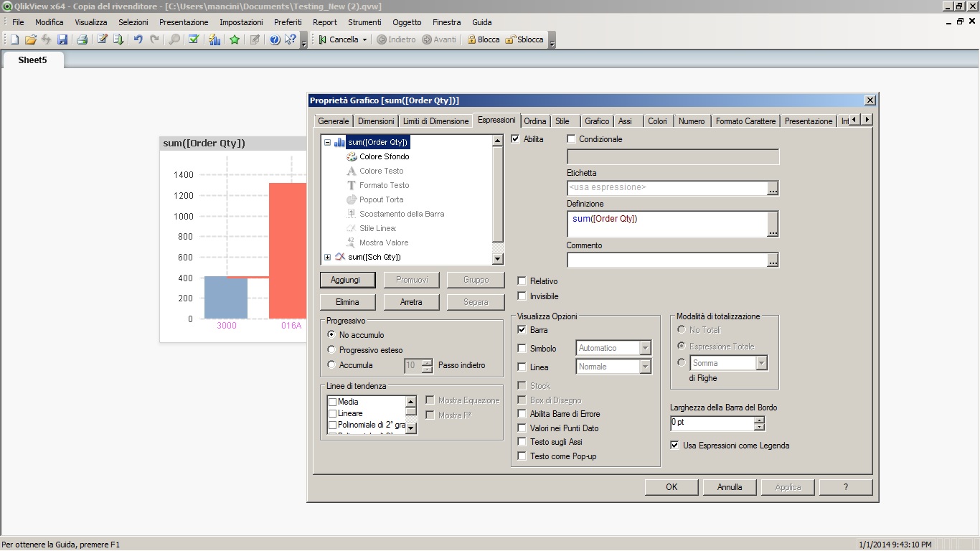This screenshot has height=551, width=980.
Task: Check Valori nei Punti Dato
Action: point(522,428)
